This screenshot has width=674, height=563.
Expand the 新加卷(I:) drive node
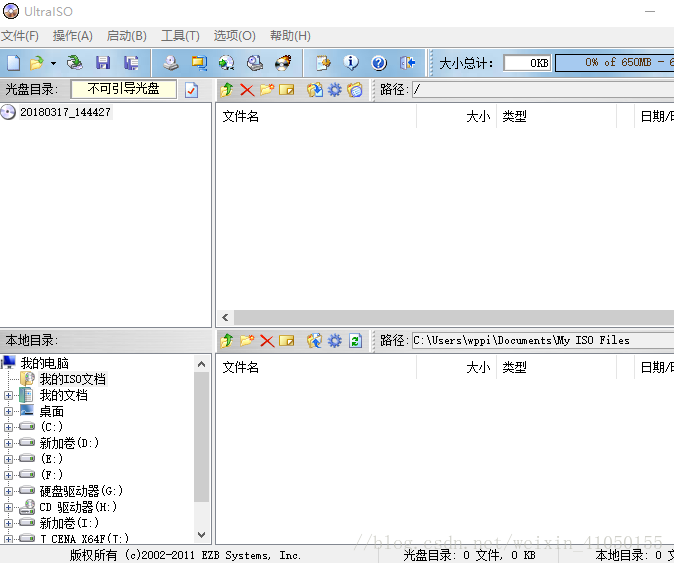coord(8,523)
